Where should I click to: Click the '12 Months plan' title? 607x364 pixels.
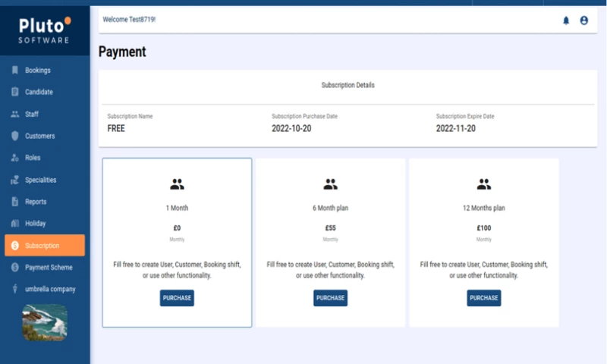click(484, 208)
